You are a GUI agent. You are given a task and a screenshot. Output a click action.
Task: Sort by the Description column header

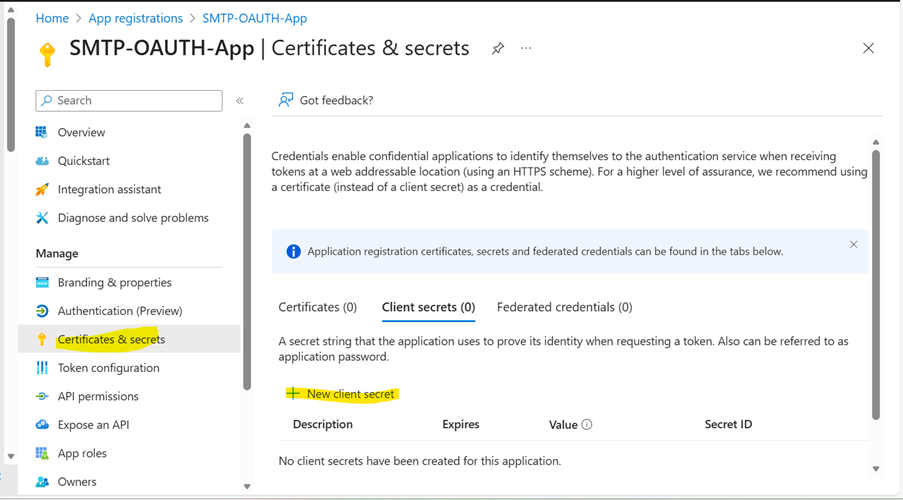pyautogui.click(x=322, y=425)
